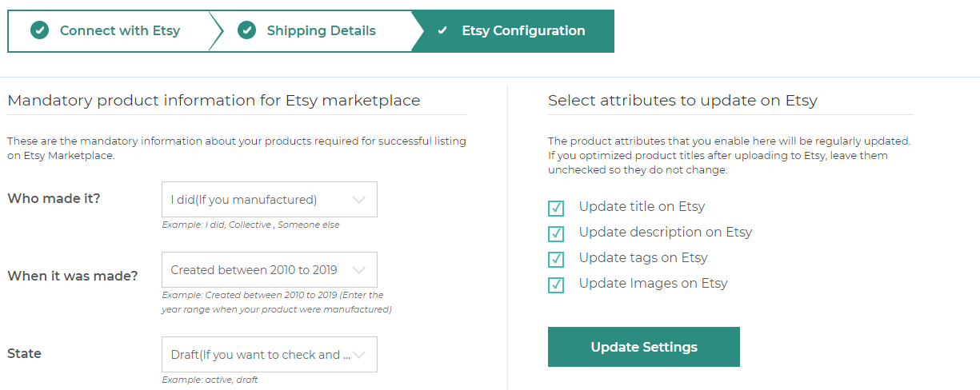Select the Etsy Configuration step
Image resolution: width=980 pixels, height=390 pixels.
click(514, 31)
